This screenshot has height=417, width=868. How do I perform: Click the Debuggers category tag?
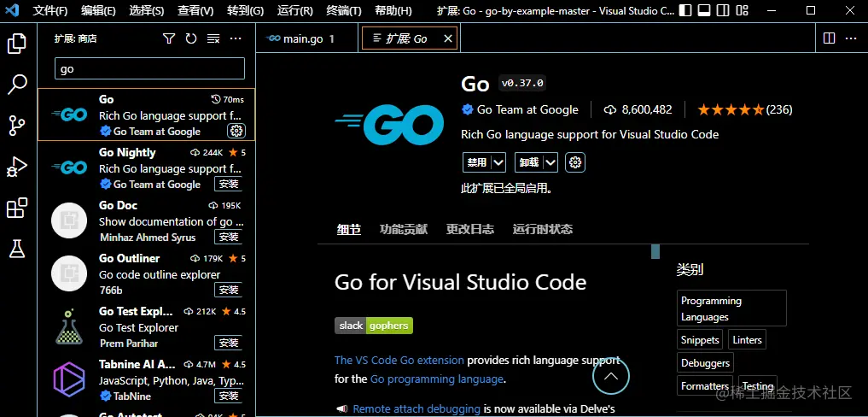(x=705, y=362)
